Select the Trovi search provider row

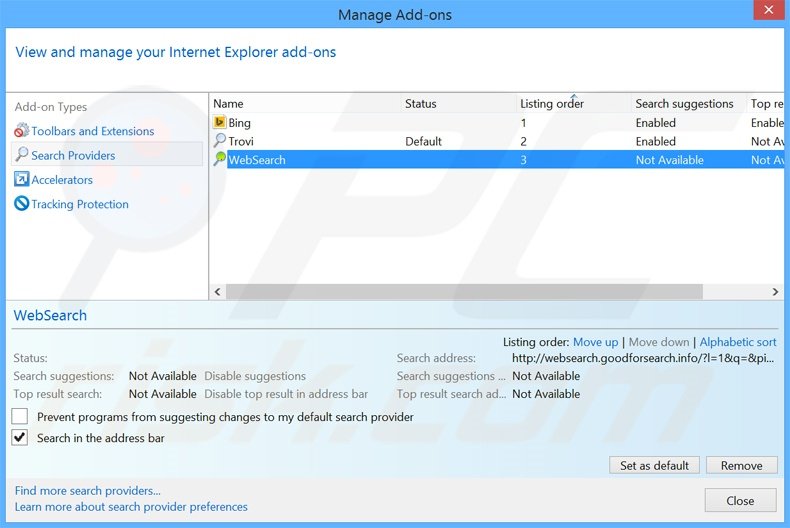(497, 141)
